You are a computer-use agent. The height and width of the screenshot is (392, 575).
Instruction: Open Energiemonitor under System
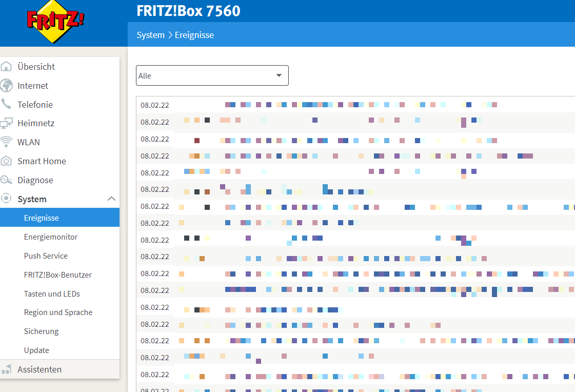51,237
